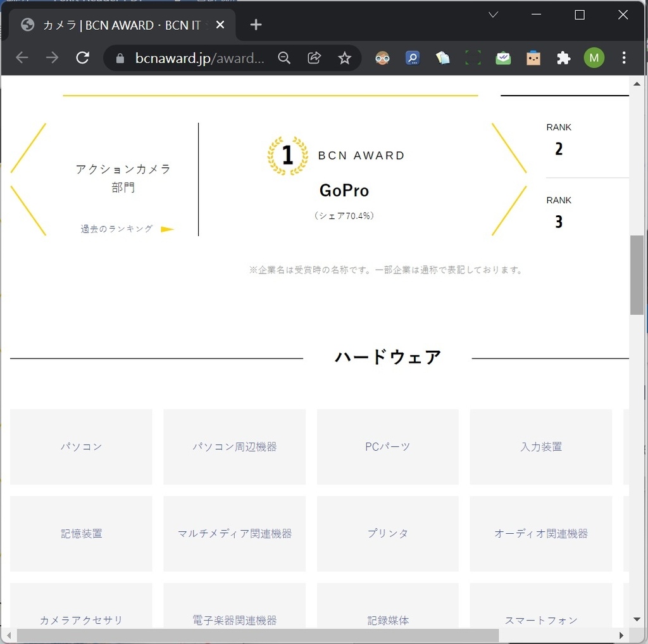Screen dimensions: 648x644
Task: Go back to the previous page
Action: click(22, 58)
